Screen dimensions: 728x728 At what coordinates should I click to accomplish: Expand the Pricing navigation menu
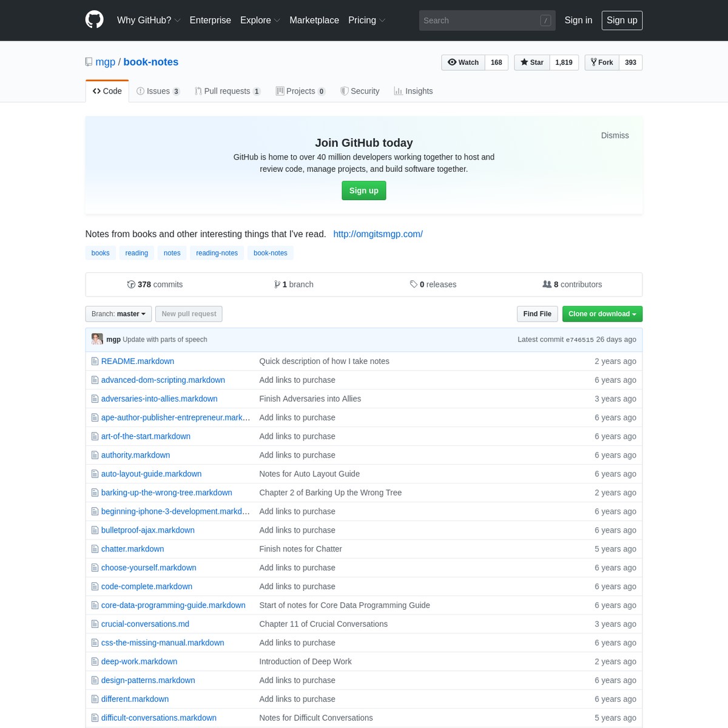pyautogui.click(x=366, y=20)
